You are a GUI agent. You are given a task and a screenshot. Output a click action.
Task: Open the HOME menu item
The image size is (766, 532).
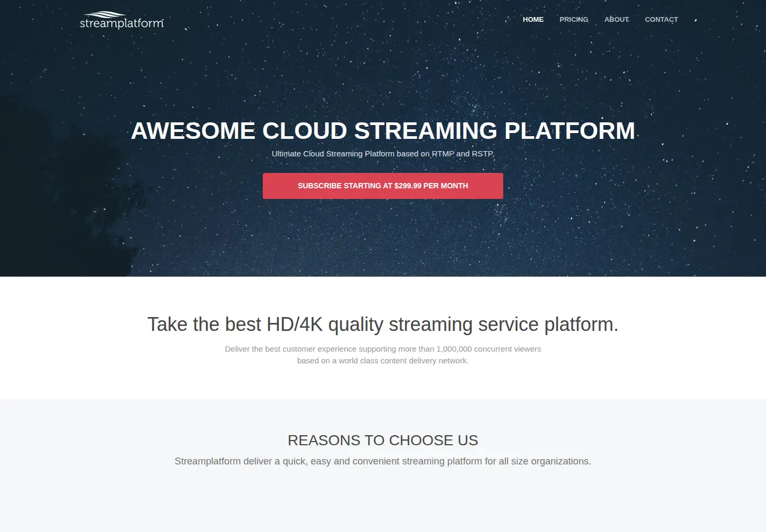point(533,19)
